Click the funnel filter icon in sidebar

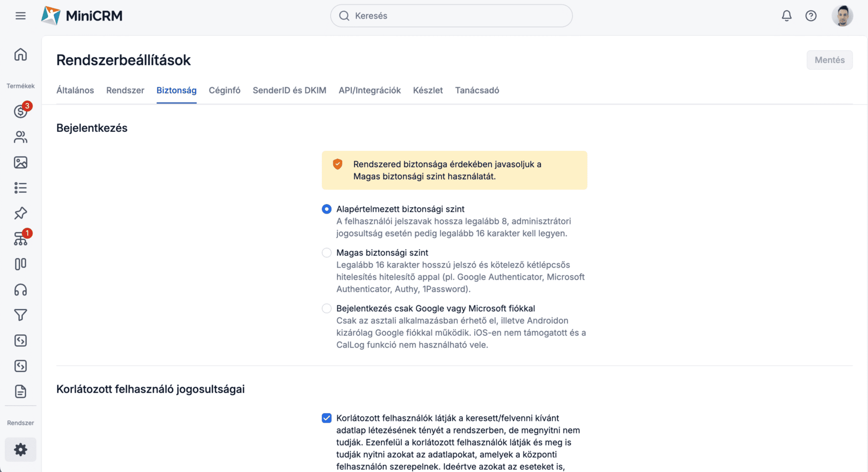coord(20,315)
